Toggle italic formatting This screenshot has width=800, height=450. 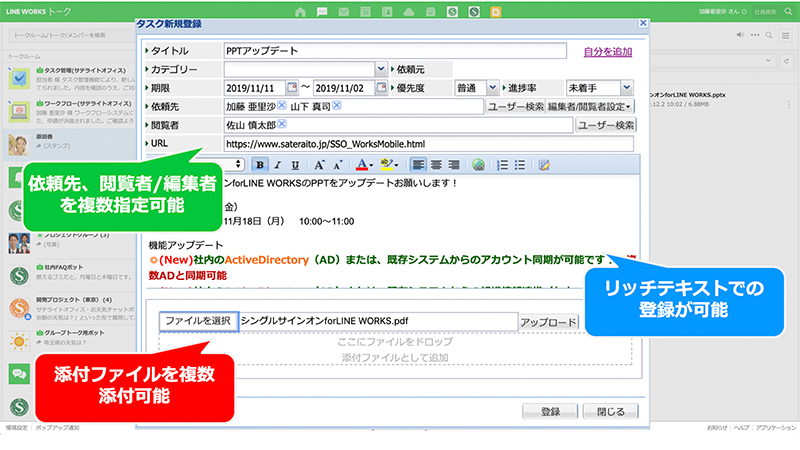(278, 165)
